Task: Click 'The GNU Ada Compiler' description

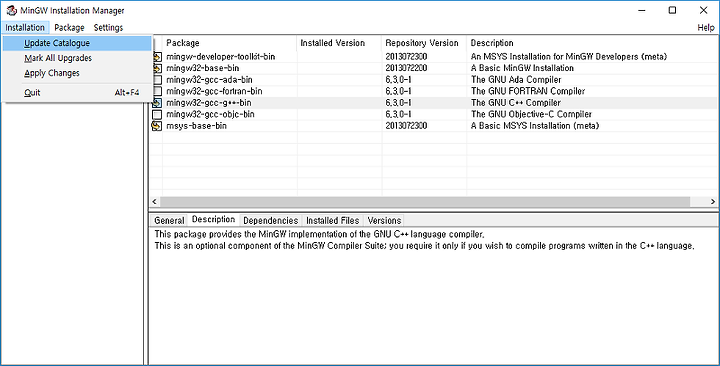Action: pyautogui.click(x=516, y=80)
